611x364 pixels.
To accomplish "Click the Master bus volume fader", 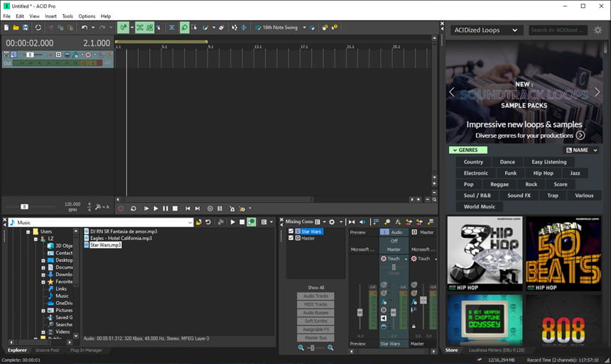I will point(423,299).
